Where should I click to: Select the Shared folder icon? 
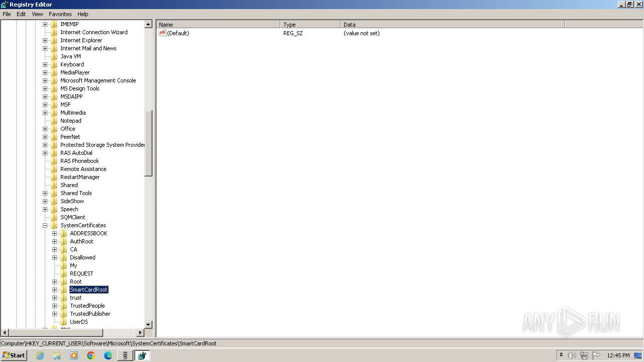click(54, 185)
